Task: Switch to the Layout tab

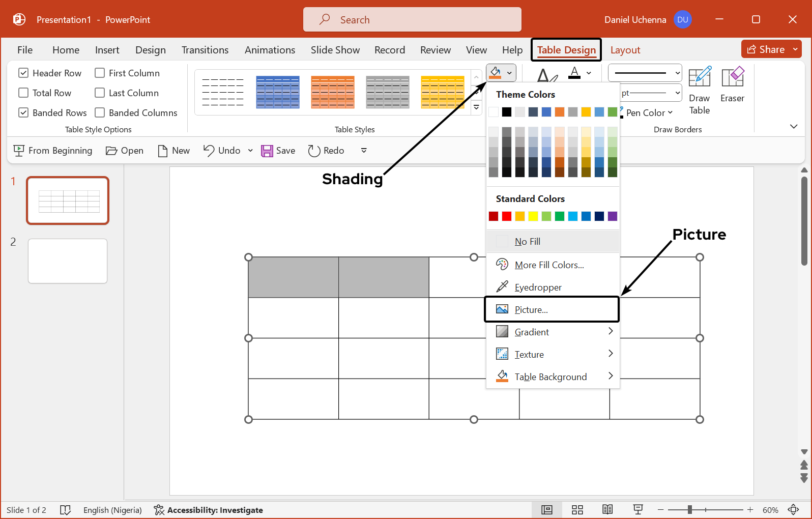Action: click(625, 50)
